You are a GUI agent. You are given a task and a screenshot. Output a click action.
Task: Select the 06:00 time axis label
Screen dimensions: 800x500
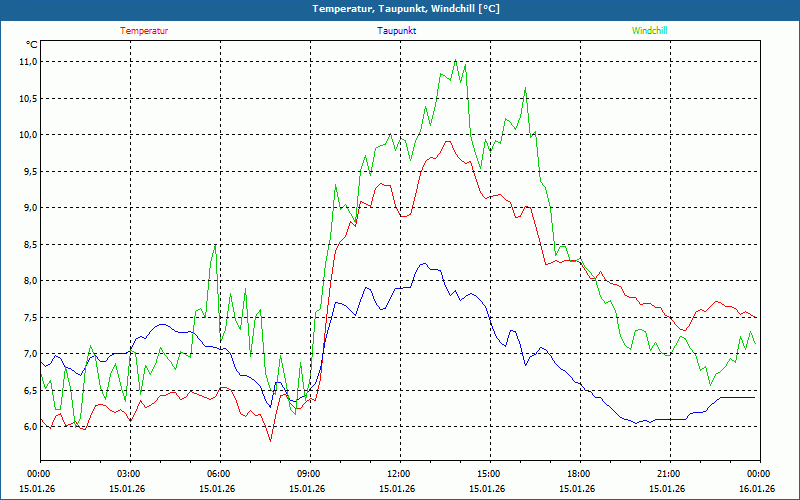pos(218,474)
